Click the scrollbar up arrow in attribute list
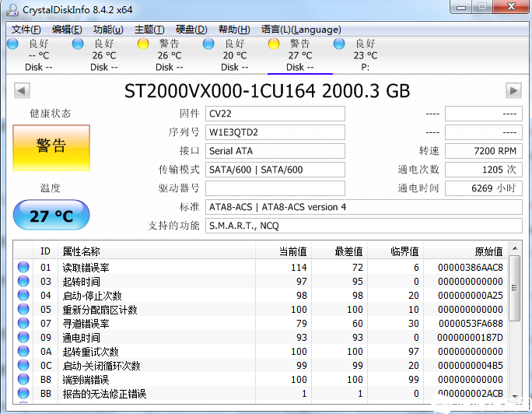 [515, 249]
